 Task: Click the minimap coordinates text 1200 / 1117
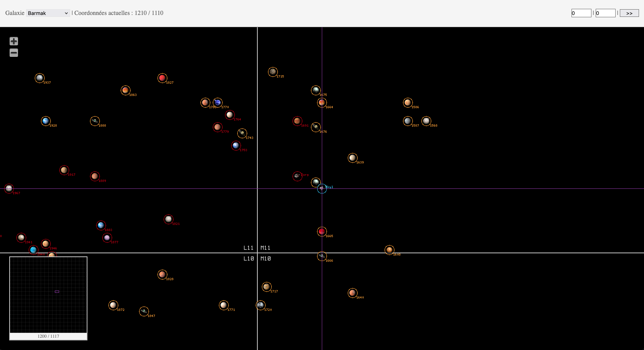click(x=48, y=336)
